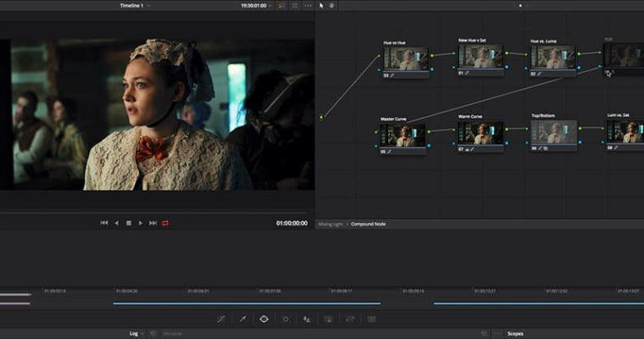Click the reset icon beside Log dropdown
Image resolution: width=644 pixels, height=339 pixels.
153,334
